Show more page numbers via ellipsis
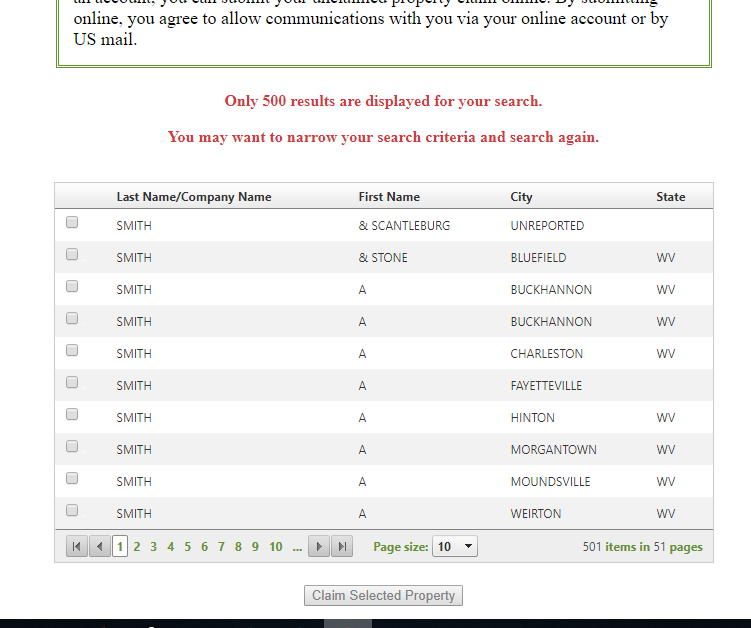 tap(297, 547)
